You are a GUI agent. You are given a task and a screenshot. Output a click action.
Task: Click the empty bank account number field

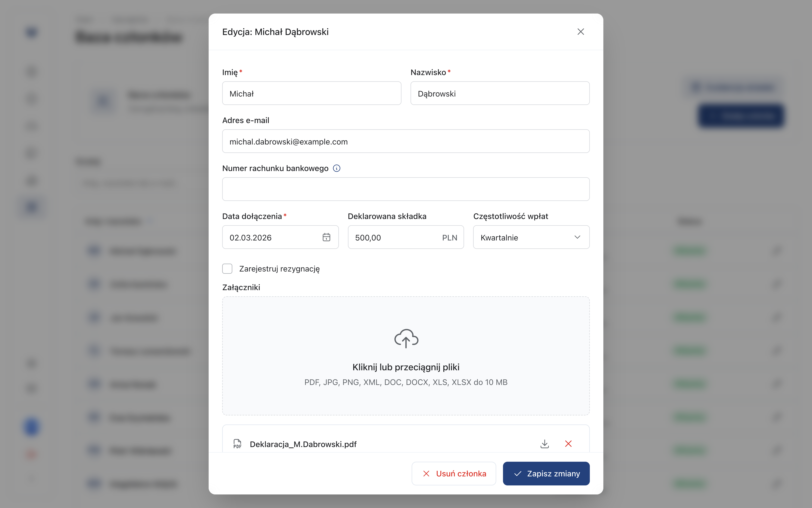tap(406, 189)
